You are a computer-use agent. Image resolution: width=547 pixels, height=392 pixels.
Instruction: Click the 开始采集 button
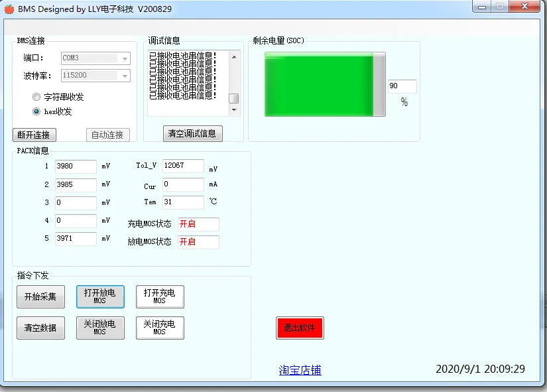tap(40, 296)
